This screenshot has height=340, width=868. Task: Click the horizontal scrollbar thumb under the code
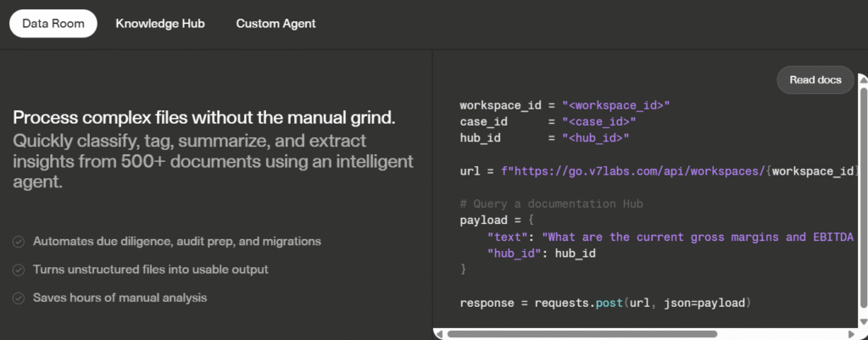581,334
